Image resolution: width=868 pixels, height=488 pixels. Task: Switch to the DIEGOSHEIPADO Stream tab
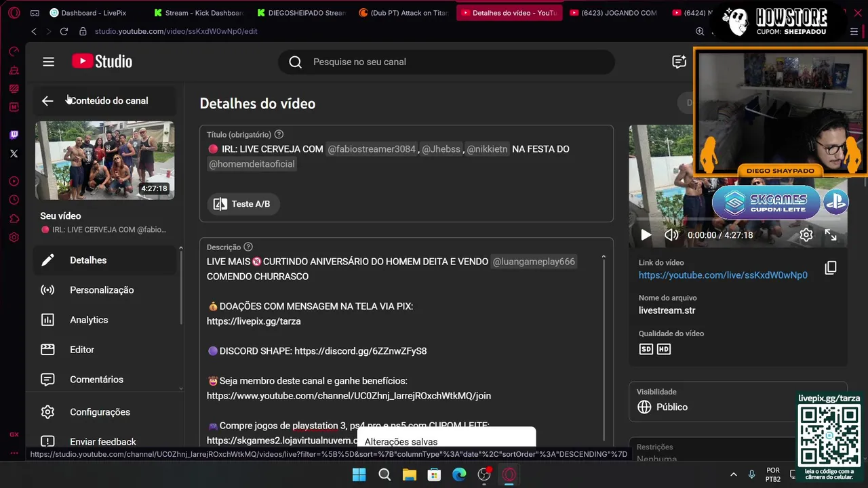302,13
